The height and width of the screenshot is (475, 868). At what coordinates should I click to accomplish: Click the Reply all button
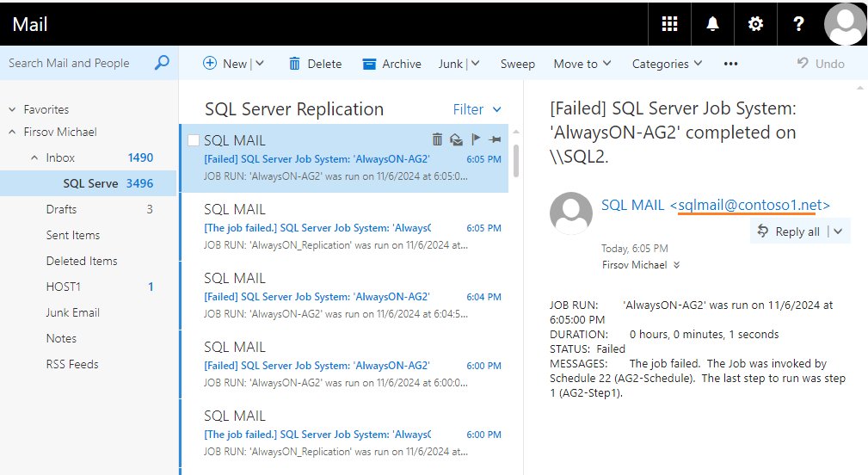click(x=789, y=231)
